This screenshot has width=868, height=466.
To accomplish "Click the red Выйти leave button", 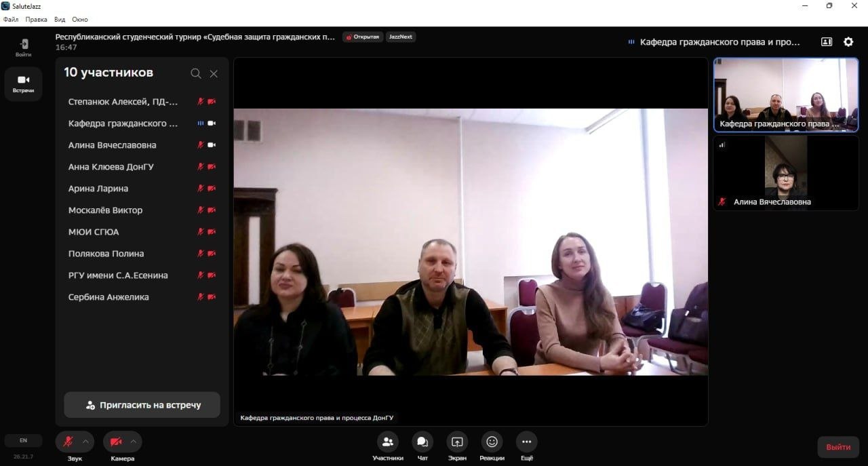I will [x=838, y=447].
